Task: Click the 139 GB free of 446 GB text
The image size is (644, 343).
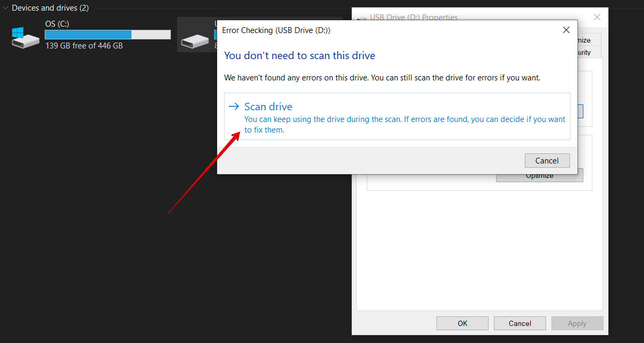Action: 84,46
